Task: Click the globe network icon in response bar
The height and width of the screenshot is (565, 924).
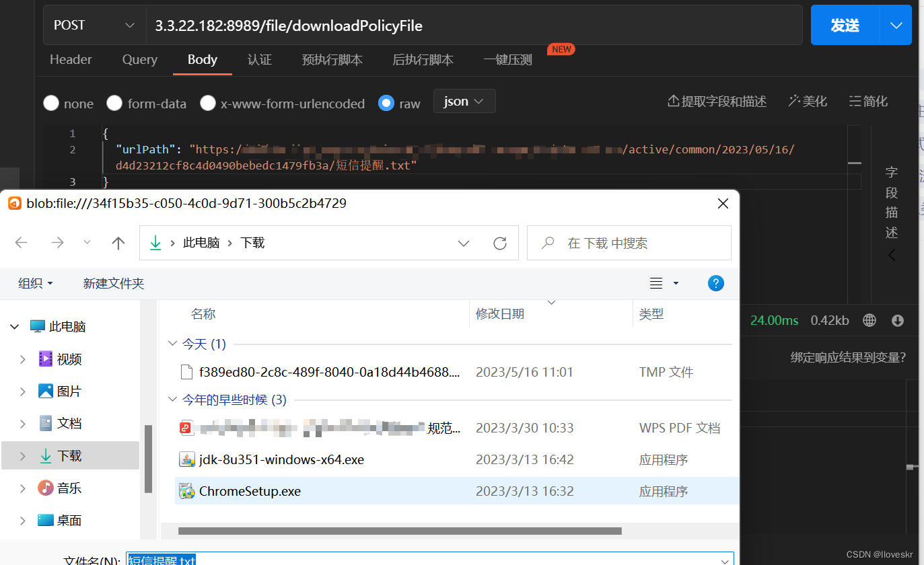Action: pyautogui.click(x=869, y=320)
